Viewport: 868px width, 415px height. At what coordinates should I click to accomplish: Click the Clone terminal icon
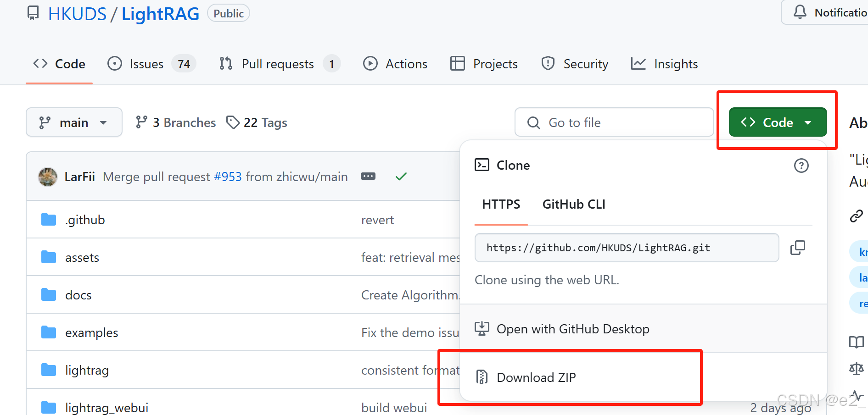tap(482, 165)
